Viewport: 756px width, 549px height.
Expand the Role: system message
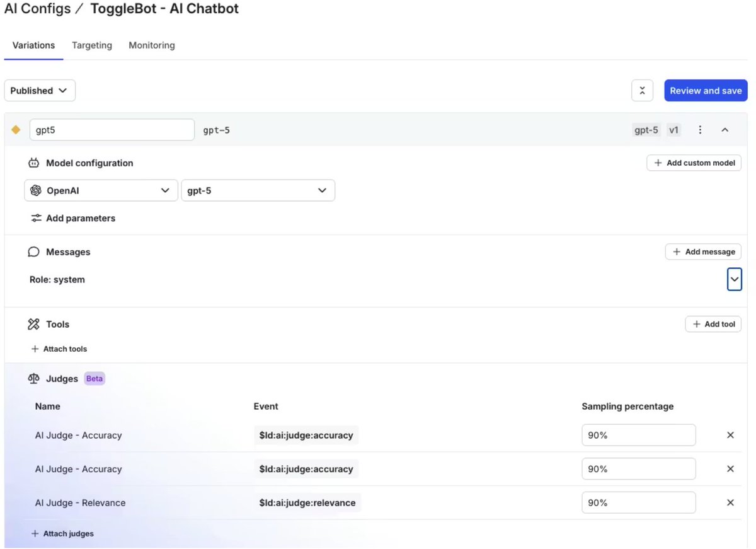pyautogui.click(x=734, y=279)
